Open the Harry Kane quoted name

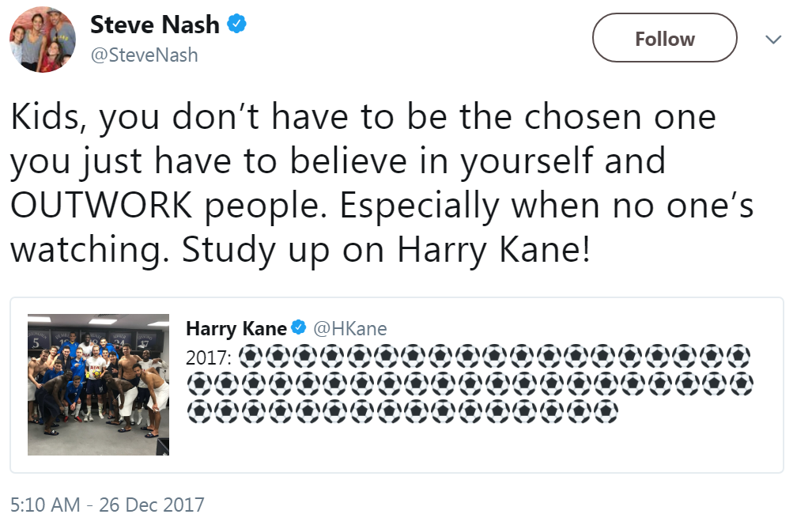pyautogui.click(x=236, y=328)
